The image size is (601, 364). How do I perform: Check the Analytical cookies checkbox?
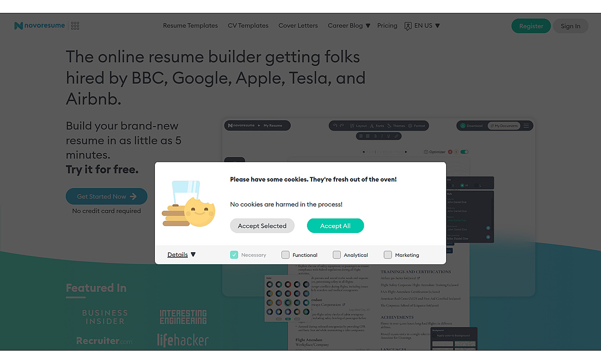(337, 255)
